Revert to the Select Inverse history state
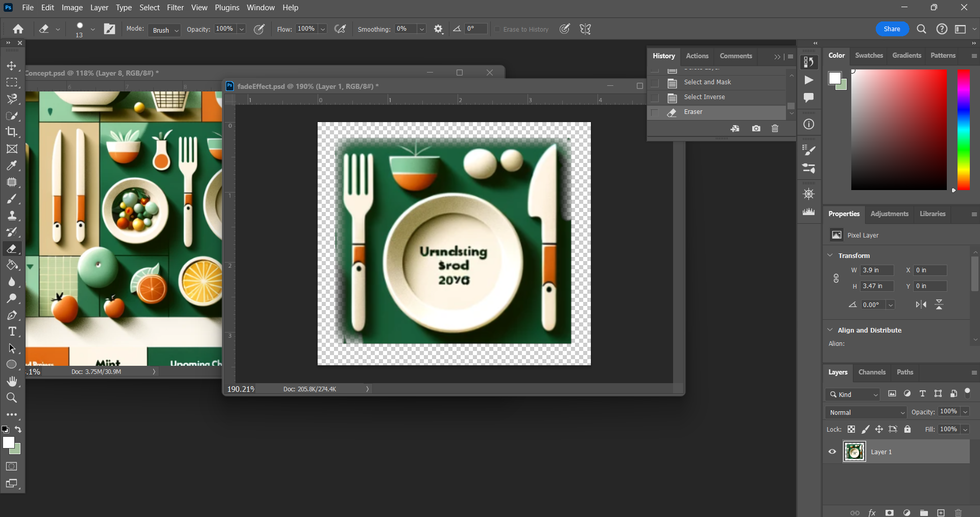Viewport: 980px width, 517px height. tap(704, 97)
